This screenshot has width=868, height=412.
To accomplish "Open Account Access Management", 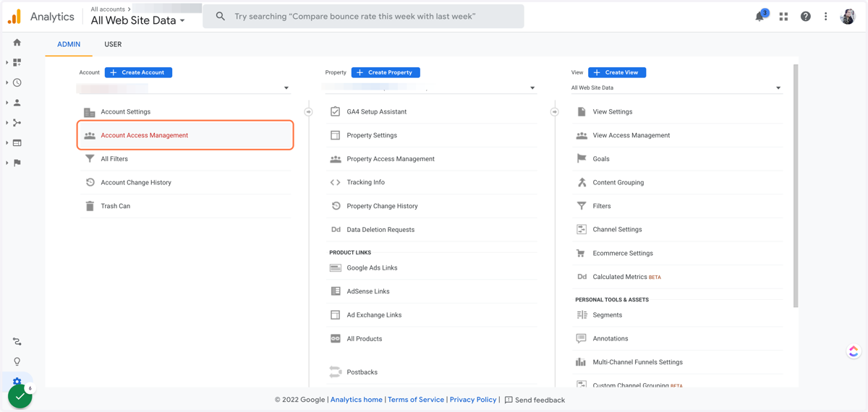I will 185,135.
